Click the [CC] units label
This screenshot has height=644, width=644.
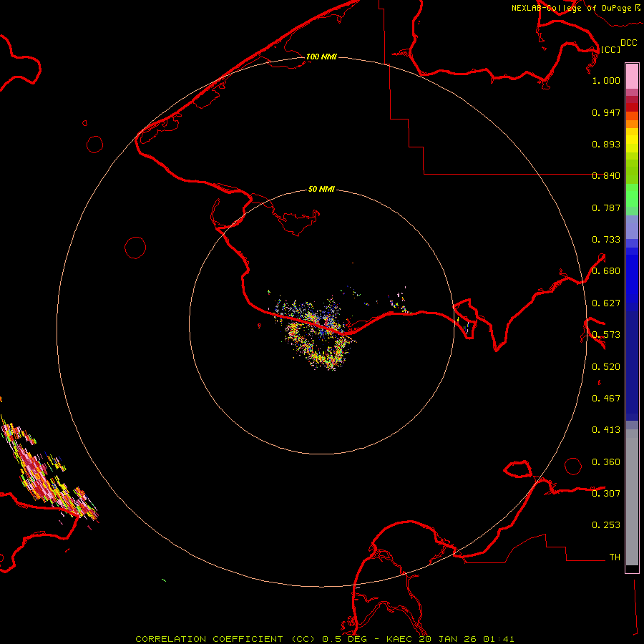click(610, 49)
